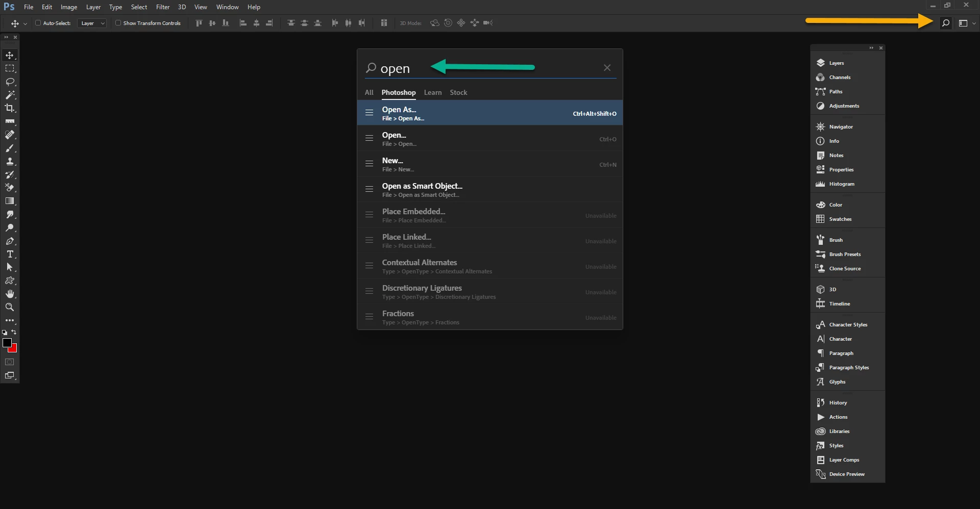This screenshot has height=509, width=980.
Task: Click the search magnifier icon top right
Action: 946,23
